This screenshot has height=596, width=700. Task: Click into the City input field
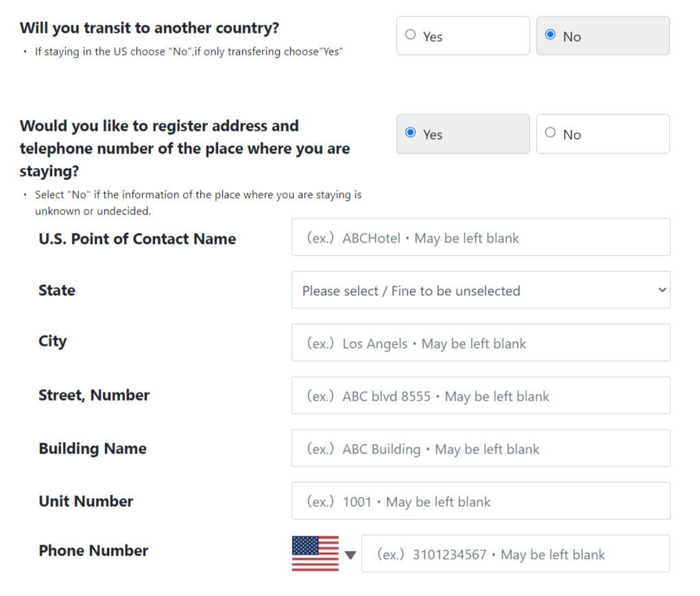point(481,343)
